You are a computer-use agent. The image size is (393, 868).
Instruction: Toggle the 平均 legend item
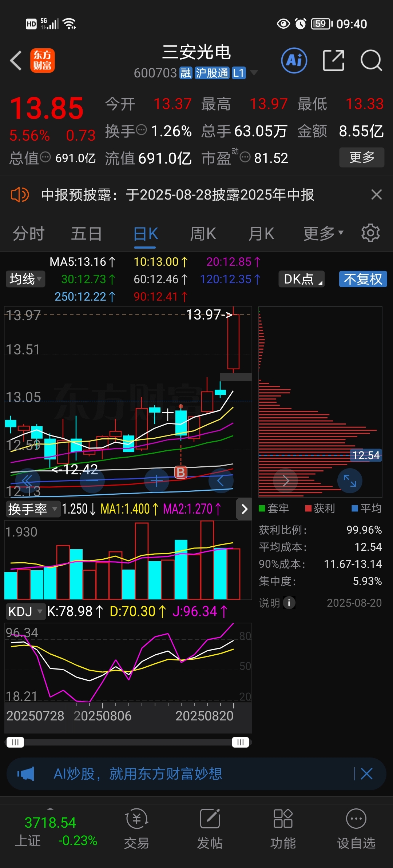366,508
